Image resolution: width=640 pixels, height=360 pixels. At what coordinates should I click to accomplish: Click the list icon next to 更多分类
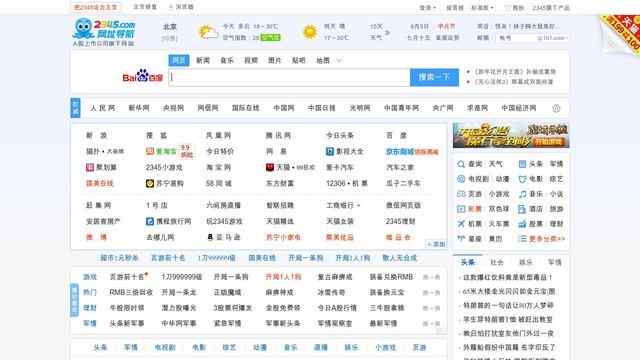[522, 239]
